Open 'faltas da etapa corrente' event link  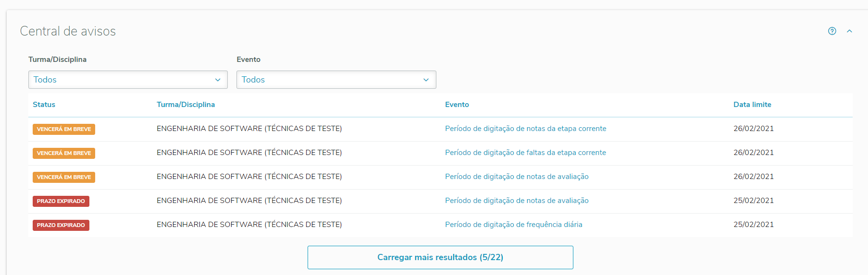coord(525,153)
